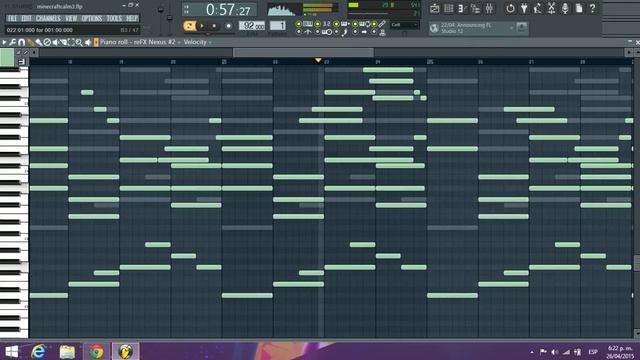The height and width of the screenshot is (360, 640).
Task: Toggle the typing keyboard to piano LED
Action: (298, 24)
